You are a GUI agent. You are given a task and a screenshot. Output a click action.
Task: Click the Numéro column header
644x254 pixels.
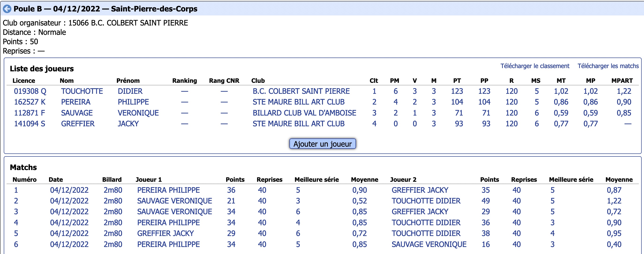click(25, 180)
